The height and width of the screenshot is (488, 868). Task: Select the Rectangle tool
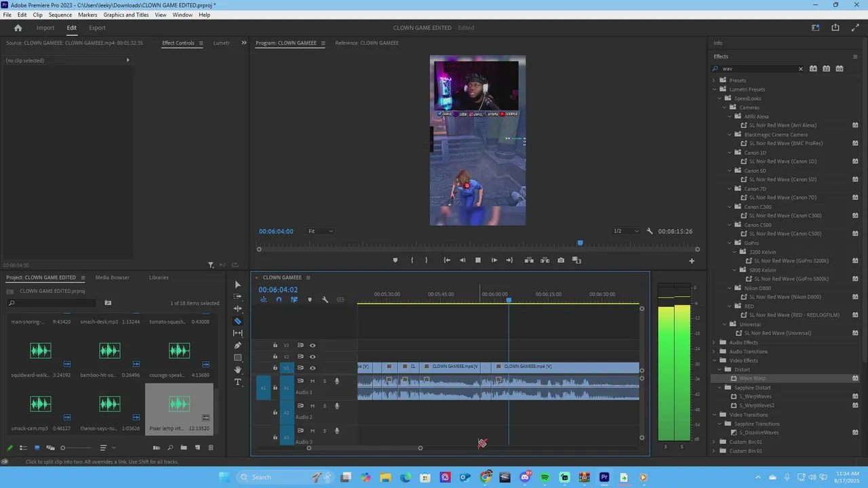click(237, 358)
